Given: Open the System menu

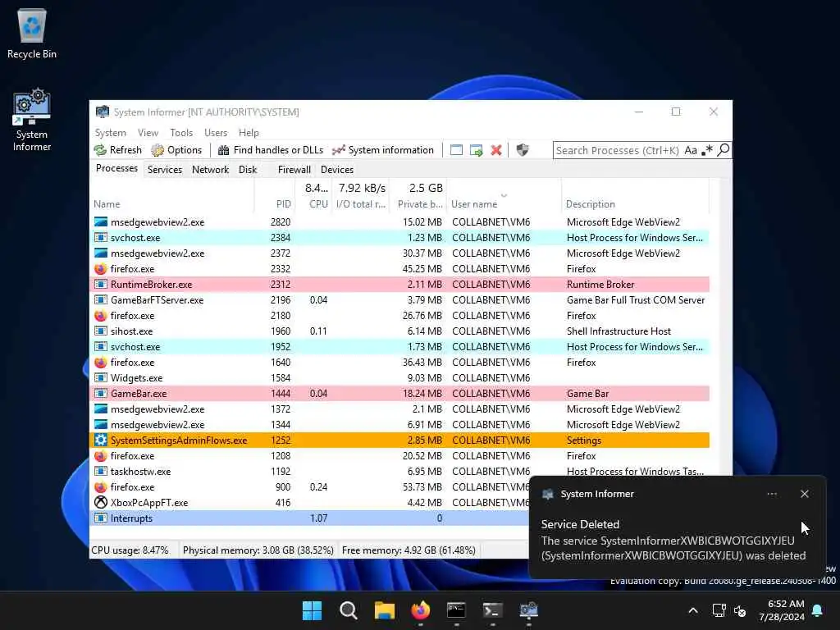Looking at the screenshot, I should click(111, 132).
